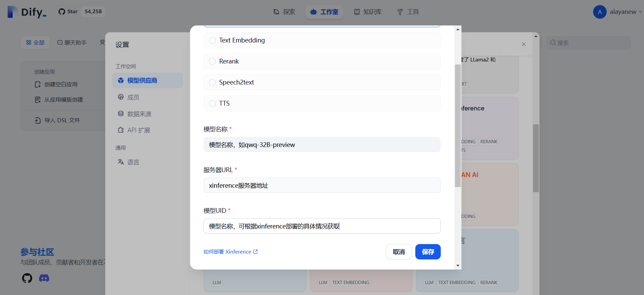
Task: Close the settings panel with X icon
Action: click(524, 44)
